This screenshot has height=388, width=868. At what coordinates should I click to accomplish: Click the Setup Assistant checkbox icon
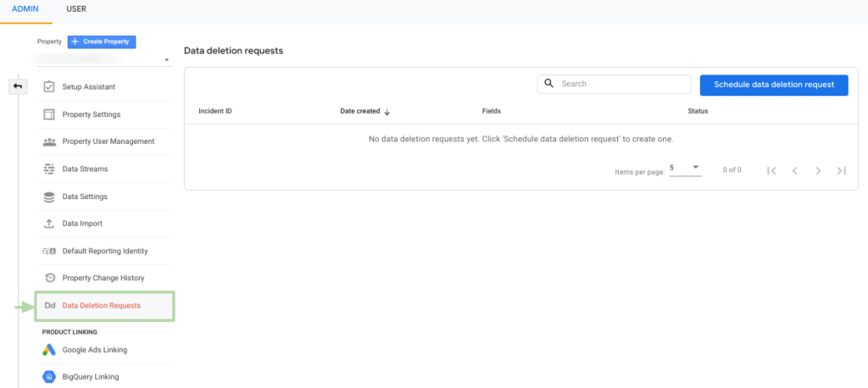[x=49, y=87]
